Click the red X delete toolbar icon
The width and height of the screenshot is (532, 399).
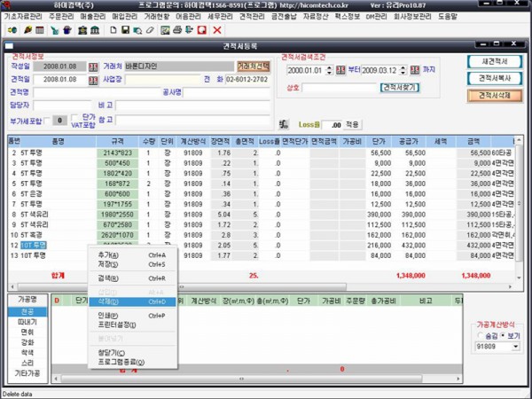(x=217, y=30)
